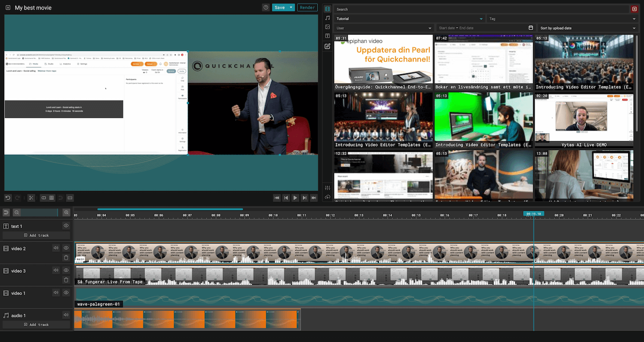This screenshot has width=644, height=342.
Task: Open the help question-mark icon
Action: tap(266, 7)
